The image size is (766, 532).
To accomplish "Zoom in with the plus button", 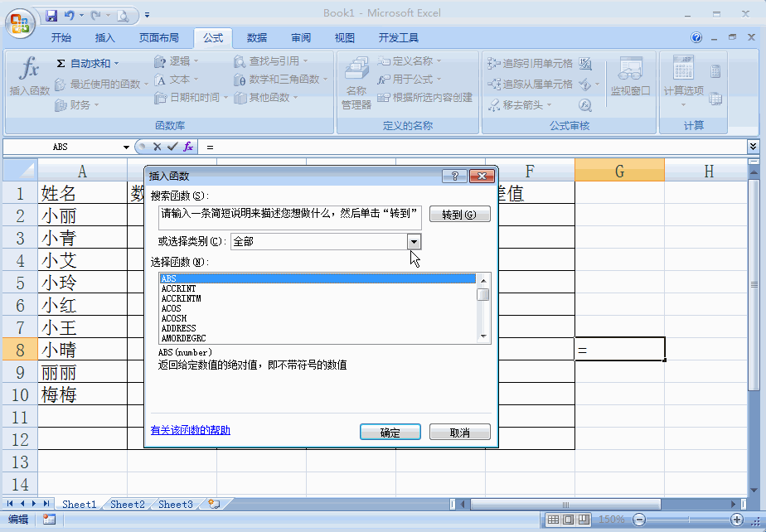I will tap(737, 520).
